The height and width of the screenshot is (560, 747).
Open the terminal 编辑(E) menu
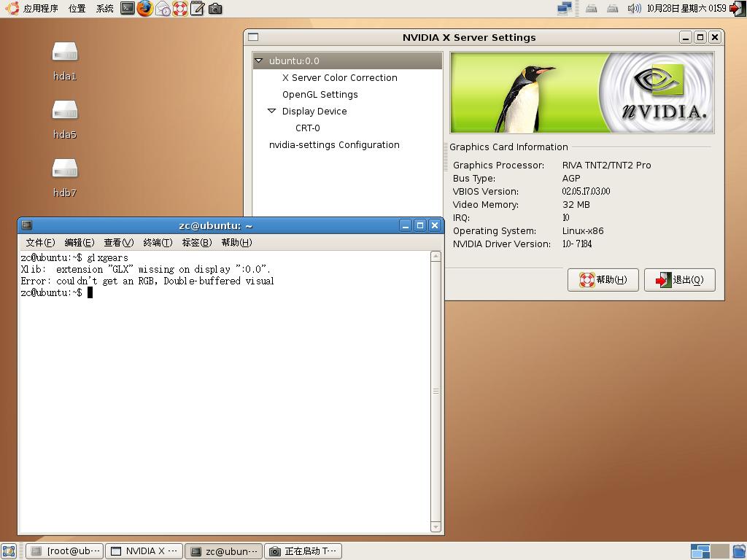[80, 242]
